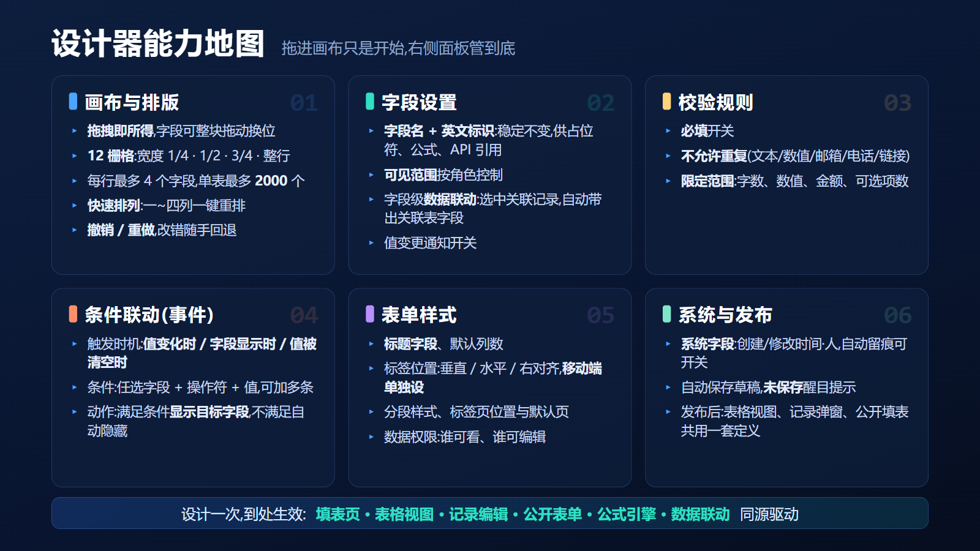Click the teal marker beside 字段设置
This screenshot has width=980, height=551.
point(370,102)
